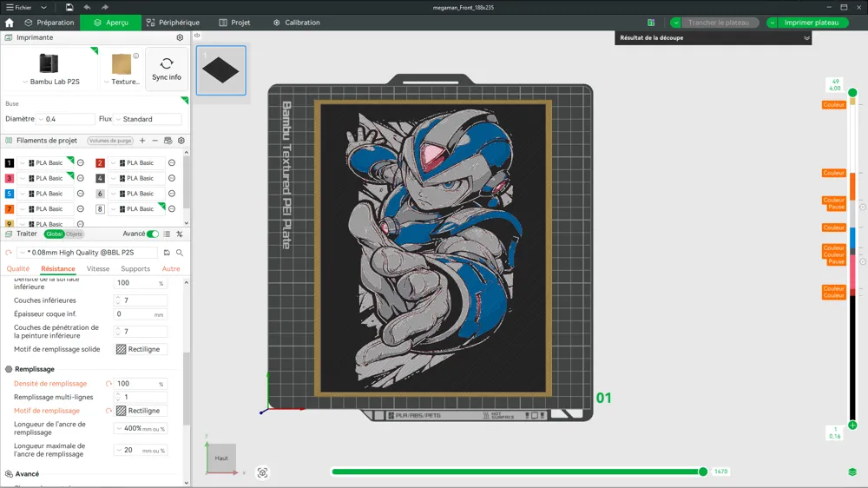Switch to the Projet tab
This screenshot has width=868, height=488.
click(234, 23)
